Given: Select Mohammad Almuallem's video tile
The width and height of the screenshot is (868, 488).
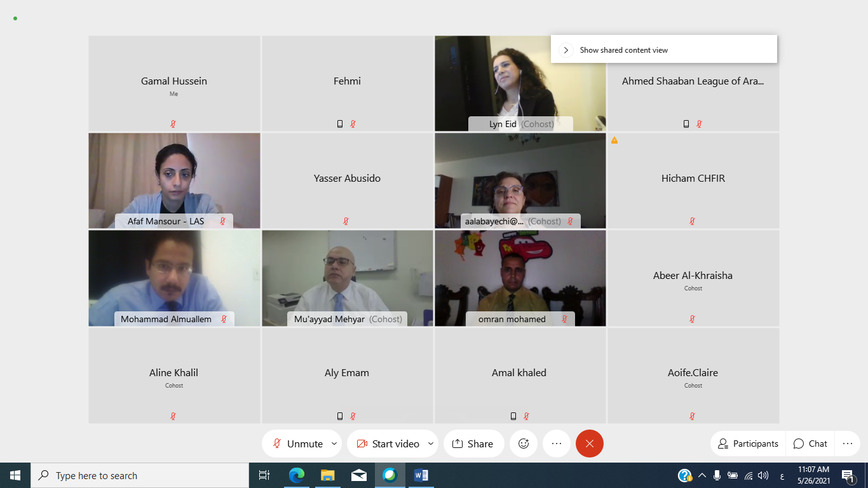Looking at the screenshot, I should coord(174,278).
